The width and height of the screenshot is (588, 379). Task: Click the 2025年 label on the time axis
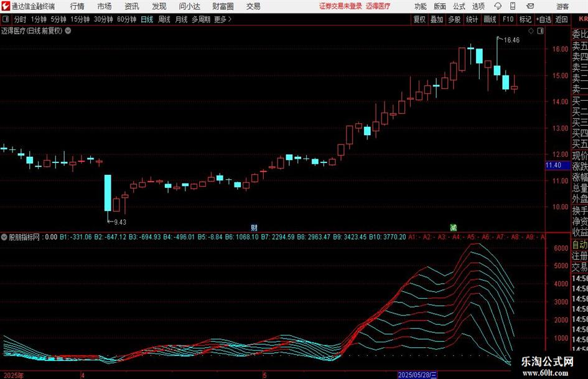click(x=14, y=375)
